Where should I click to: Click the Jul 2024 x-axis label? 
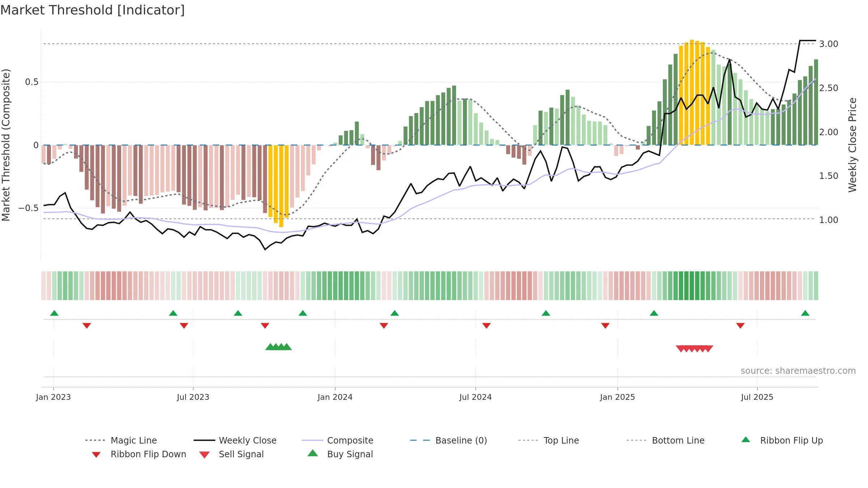pos(475,397)
